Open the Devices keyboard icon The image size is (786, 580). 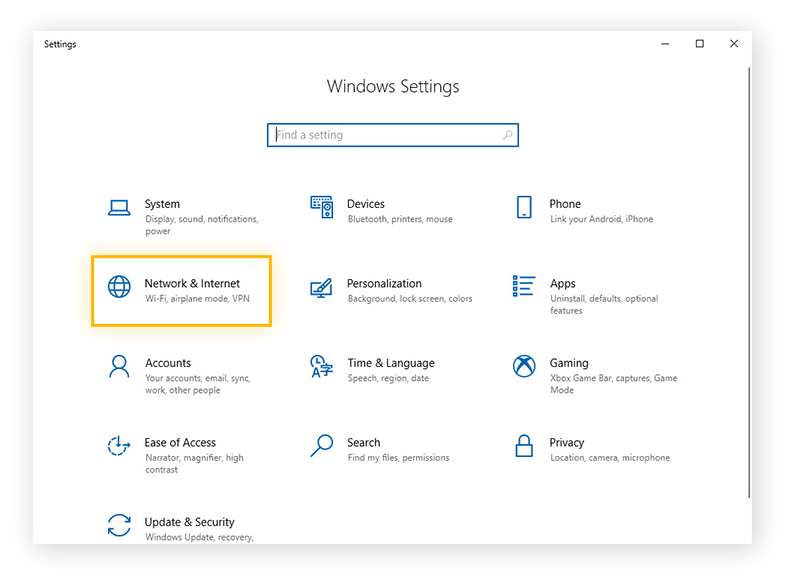[321, 207]
